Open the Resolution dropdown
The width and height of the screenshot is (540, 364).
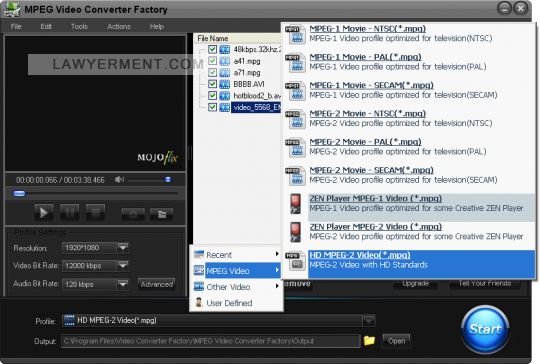coord(123,247)
